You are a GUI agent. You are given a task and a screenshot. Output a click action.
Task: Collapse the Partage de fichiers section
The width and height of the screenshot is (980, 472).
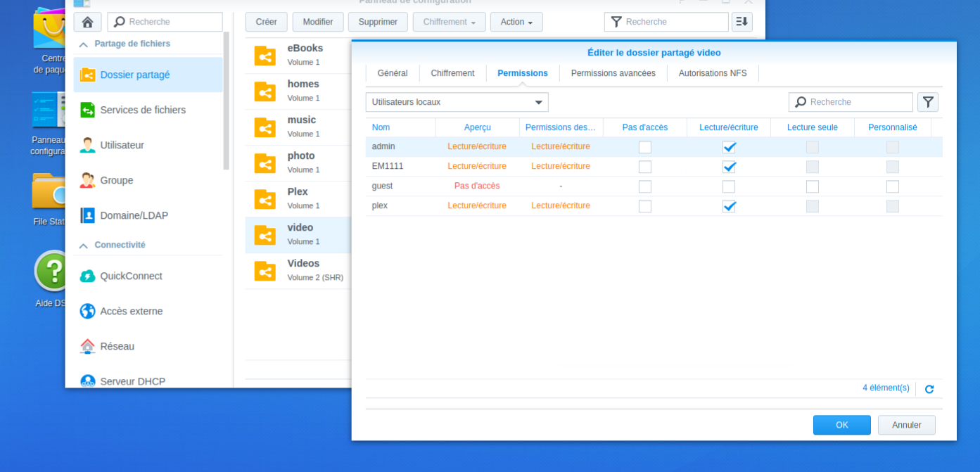click(84, 44)
